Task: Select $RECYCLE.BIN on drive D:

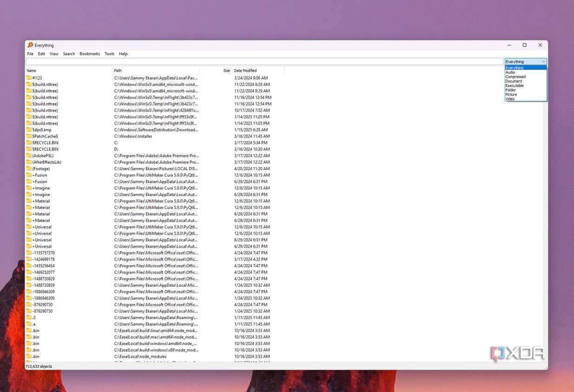Action: pos(45,149)
